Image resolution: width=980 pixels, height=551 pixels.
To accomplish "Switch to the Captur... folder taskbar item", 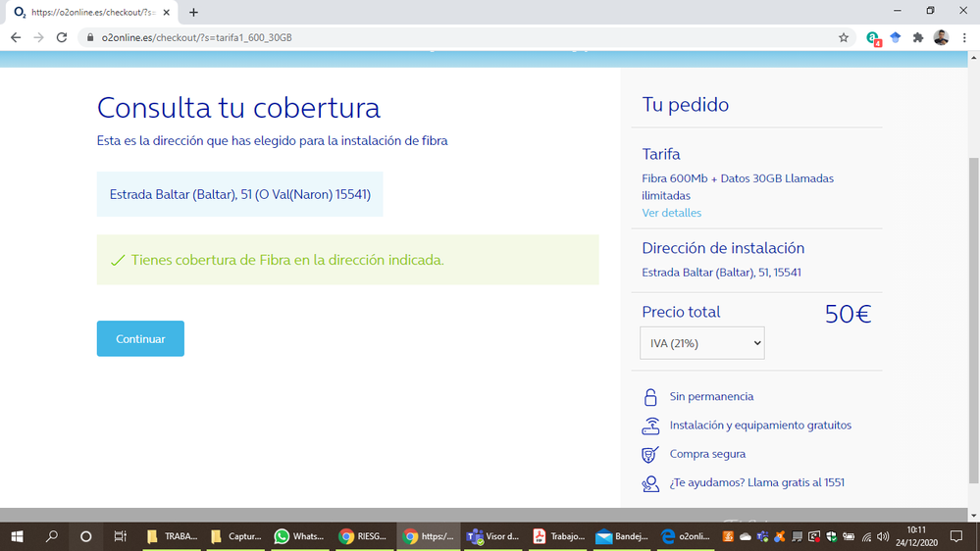I will tap(235, 536).
